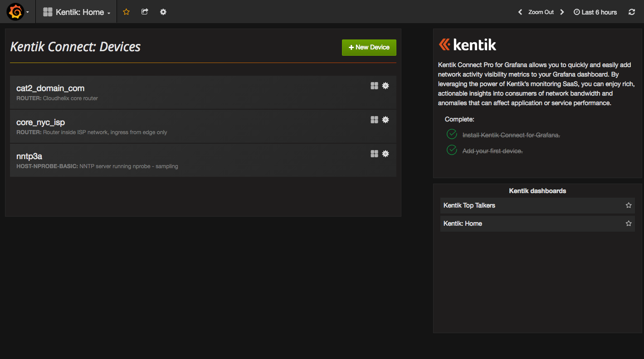Click the HOST-NPROBE-BASIC description line
644x359 pixels.
click(97, 166)
